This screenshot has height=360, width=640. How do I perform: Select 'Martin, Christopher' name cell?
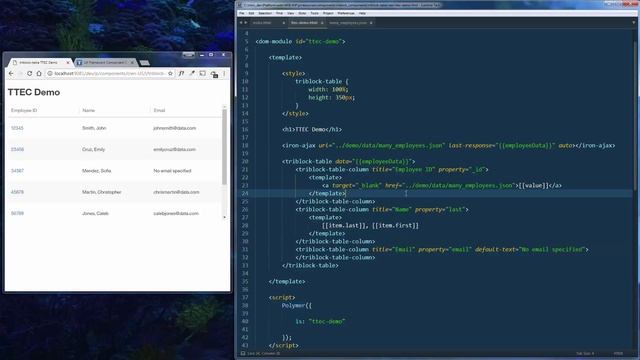102,192
